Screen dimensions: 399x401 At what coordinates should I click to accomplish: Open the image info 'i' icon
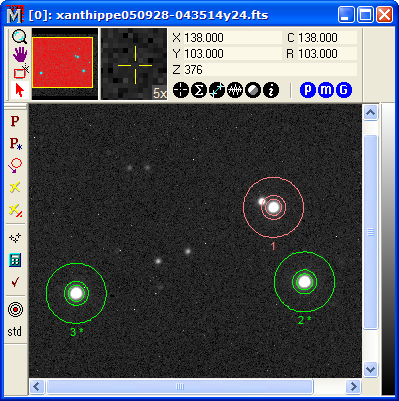271,90
